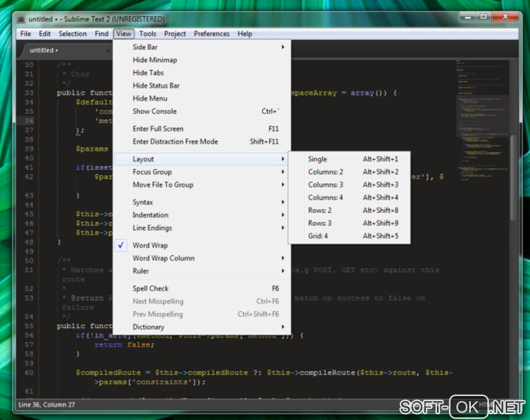Expand the Indentation submenu
Screen dimensions: 530x420
(x=202, y=215)
